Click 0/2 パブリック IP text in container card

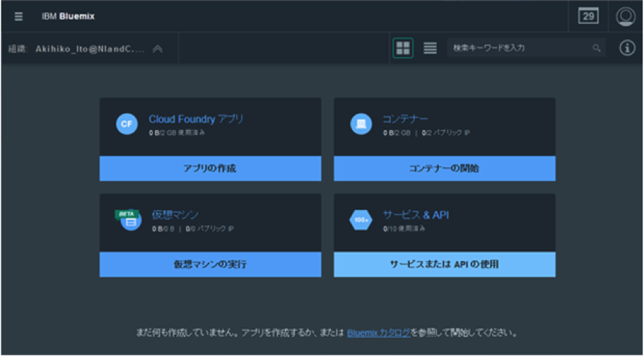(446, 133)
